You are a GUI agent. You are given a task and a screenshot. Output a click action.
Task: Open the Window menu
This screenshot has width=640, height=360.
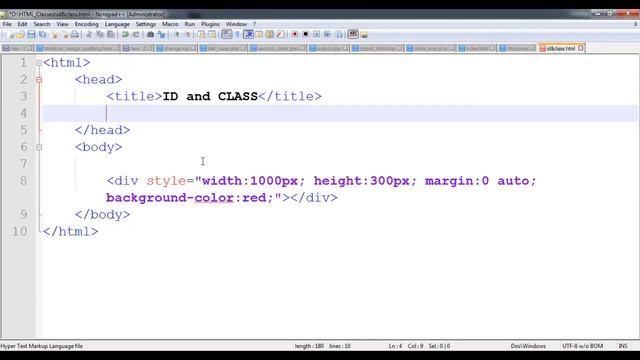236,24
